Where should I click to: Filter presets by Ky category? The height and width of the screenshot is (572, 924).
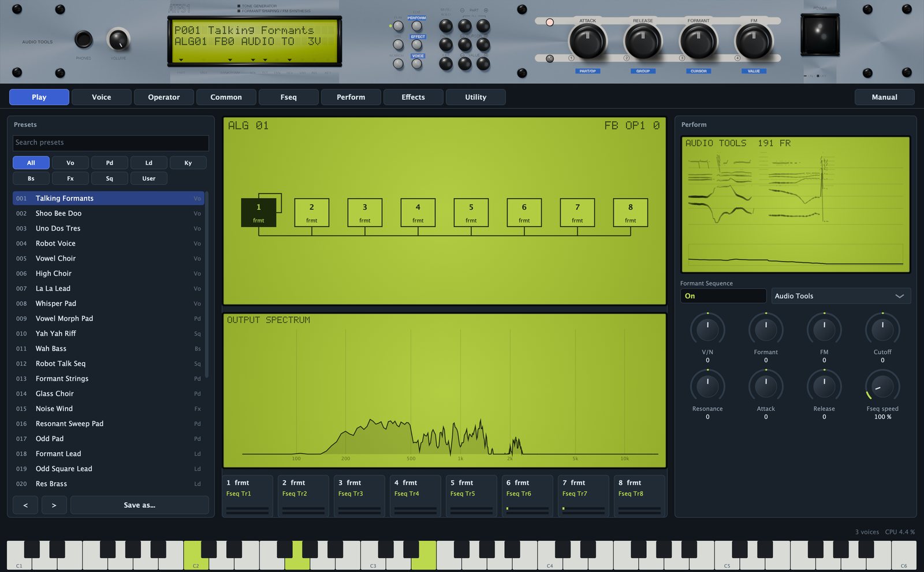(188, 163)
